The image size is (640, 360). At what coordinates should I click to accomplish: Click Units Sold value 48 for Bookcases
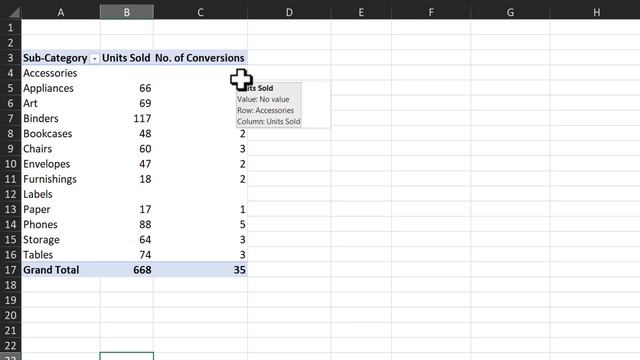click(x=145, y=133)
